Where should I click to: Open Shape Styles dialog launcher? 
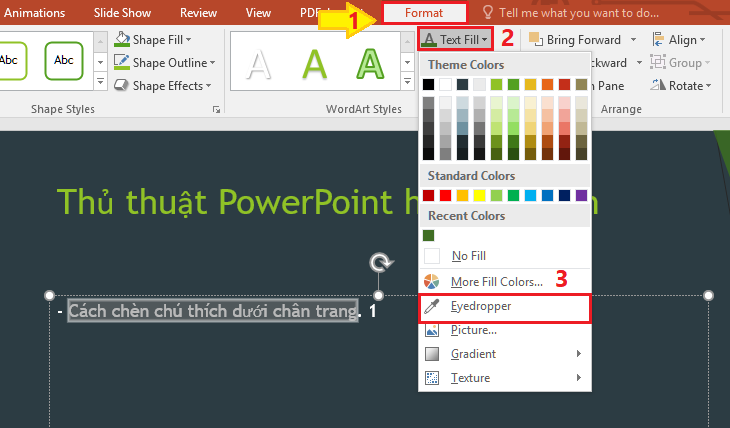point(216,109)
